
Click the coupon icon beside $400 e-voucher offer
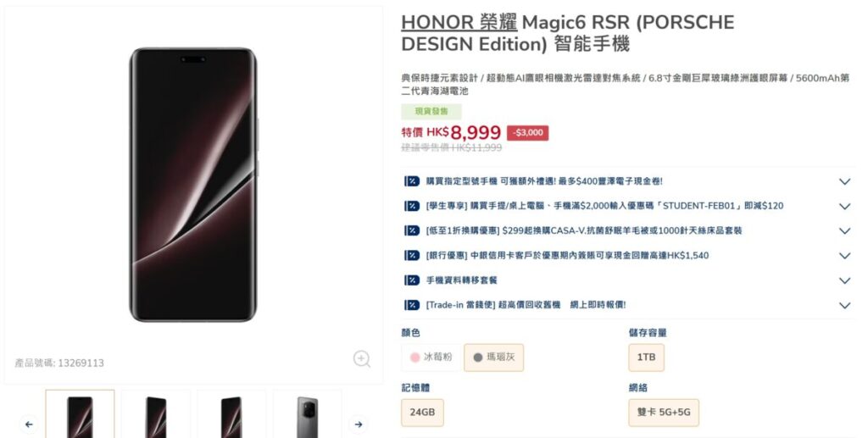pyautogui.click(x=412, y=181)
